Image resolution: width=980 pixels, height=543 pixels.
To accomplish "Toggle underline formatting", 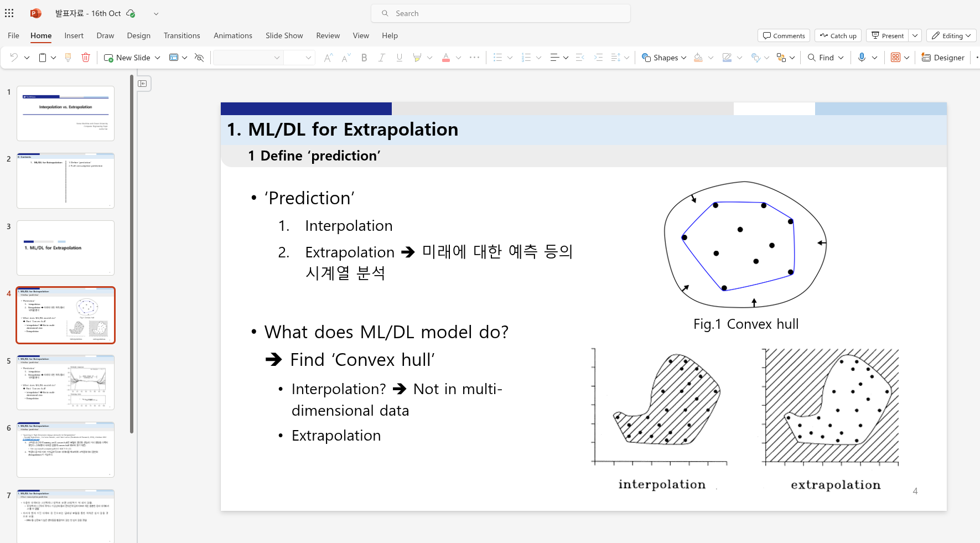I will click(399, 57).
